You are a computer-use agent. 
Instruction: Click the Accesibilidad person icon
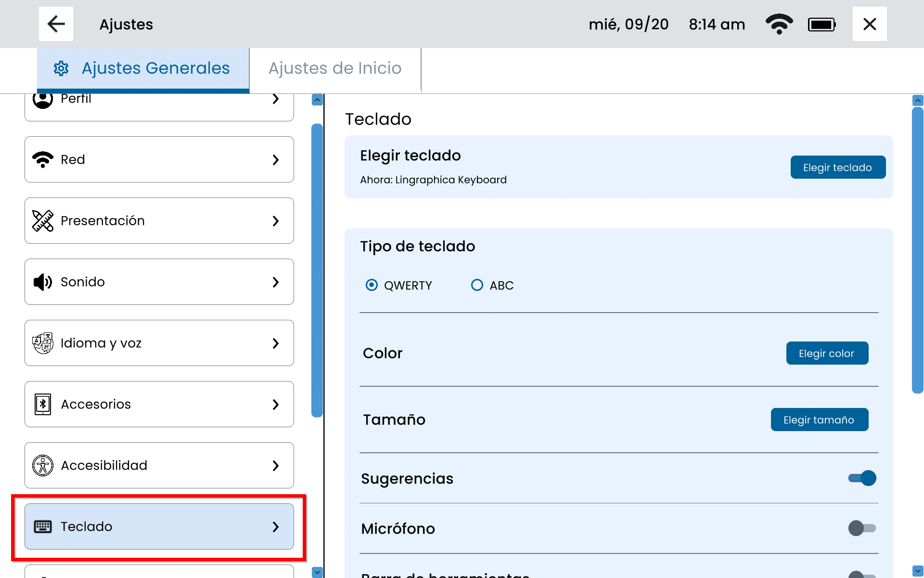[x=43, y=465]
